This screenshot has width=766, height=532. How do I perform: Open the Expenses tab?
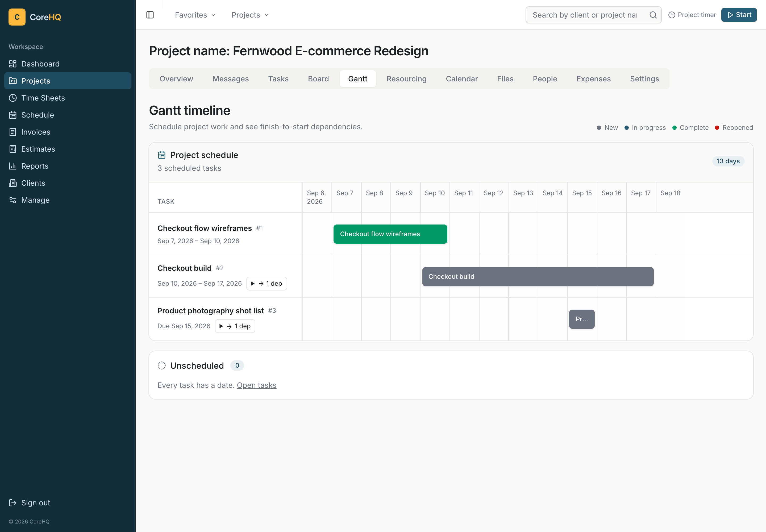pyautogui.click(x=593, y=79)
